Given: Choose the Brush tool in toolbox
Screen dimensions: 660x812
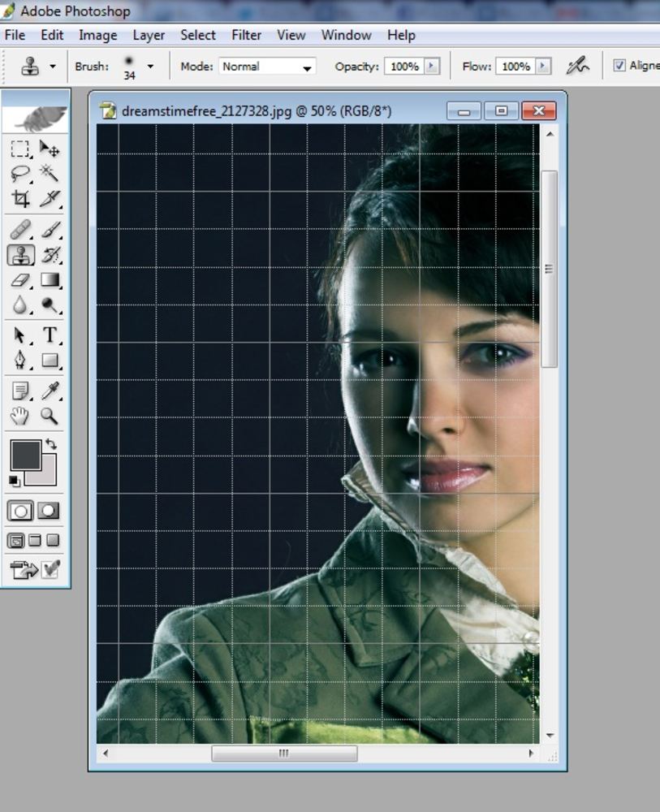Looking at the screenshot, I should (50, 230).
